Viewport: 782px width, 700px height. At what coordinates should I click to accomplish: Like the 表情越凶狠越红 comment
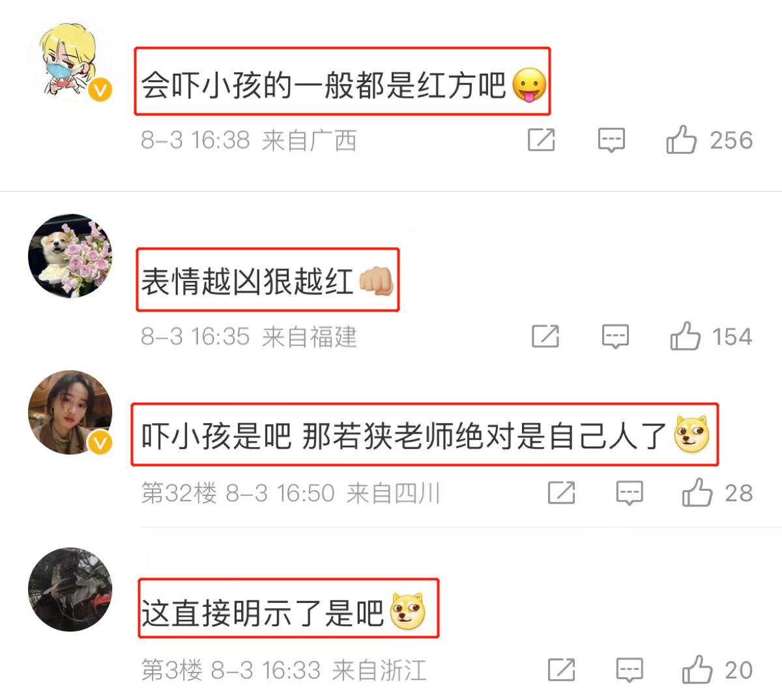[x=685, y=336]
